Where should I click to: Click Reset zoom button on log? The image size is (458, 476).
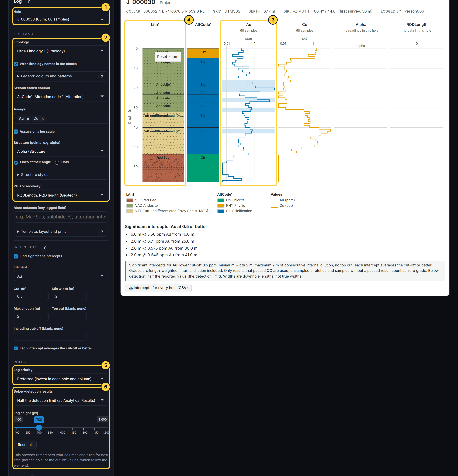pyautogui.click(x=168, y=57)
